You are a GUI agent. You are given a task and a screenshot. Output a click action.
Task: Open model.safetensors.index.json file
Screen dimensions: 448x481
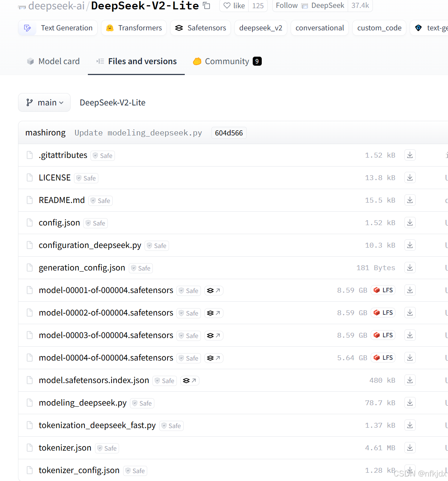[x=94, y=380]
